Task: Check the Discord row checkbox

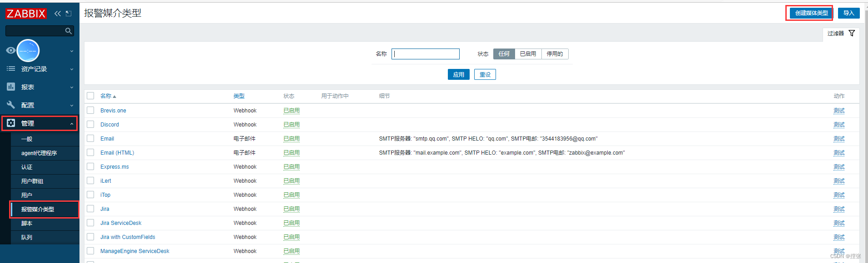Action: 90,124
